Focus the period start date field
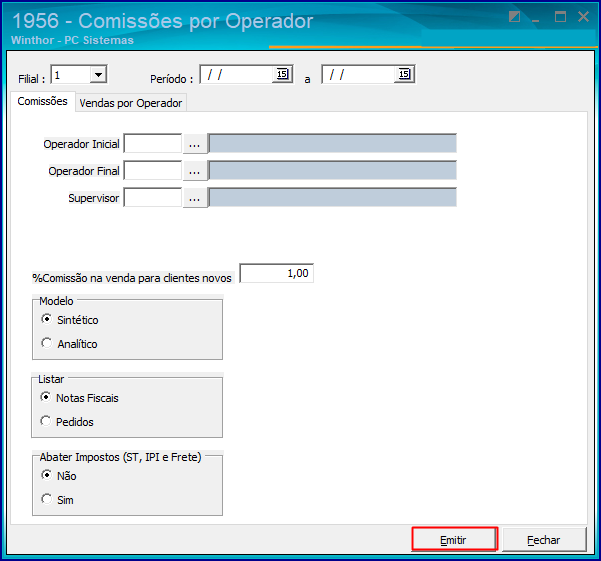Screen dimensions: 601x561 [x=238, y=74]
